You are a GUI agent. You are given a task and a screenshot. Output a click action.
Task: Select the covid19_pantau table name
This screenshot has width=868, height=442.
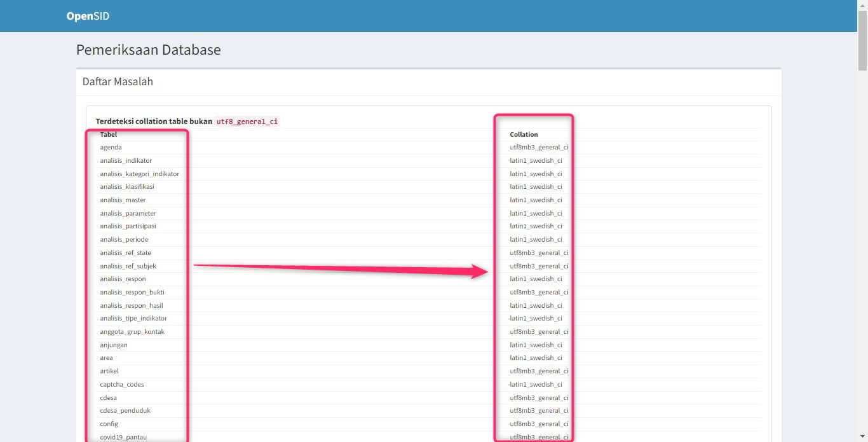125,437
